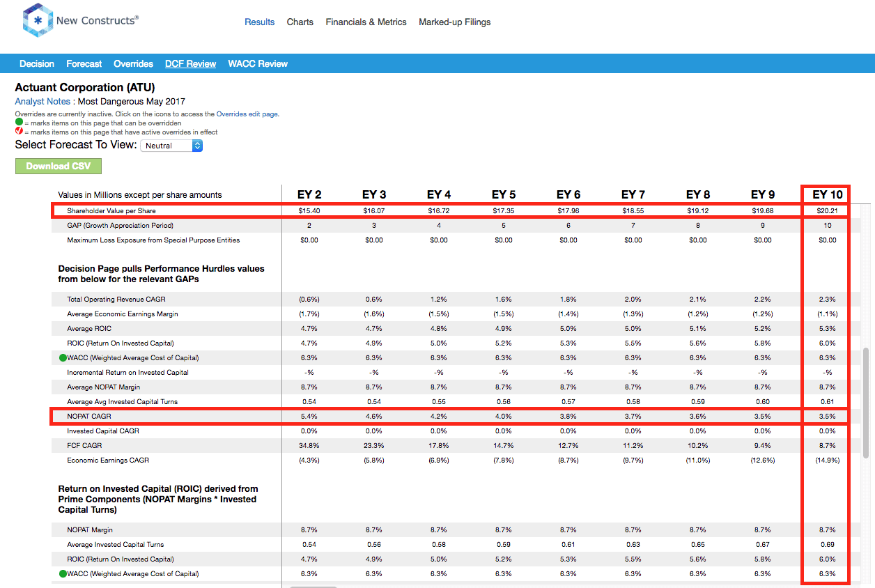Click the Average Economic Earnings Margin label
Screen dimensions: 875x588
click(123, 314)
